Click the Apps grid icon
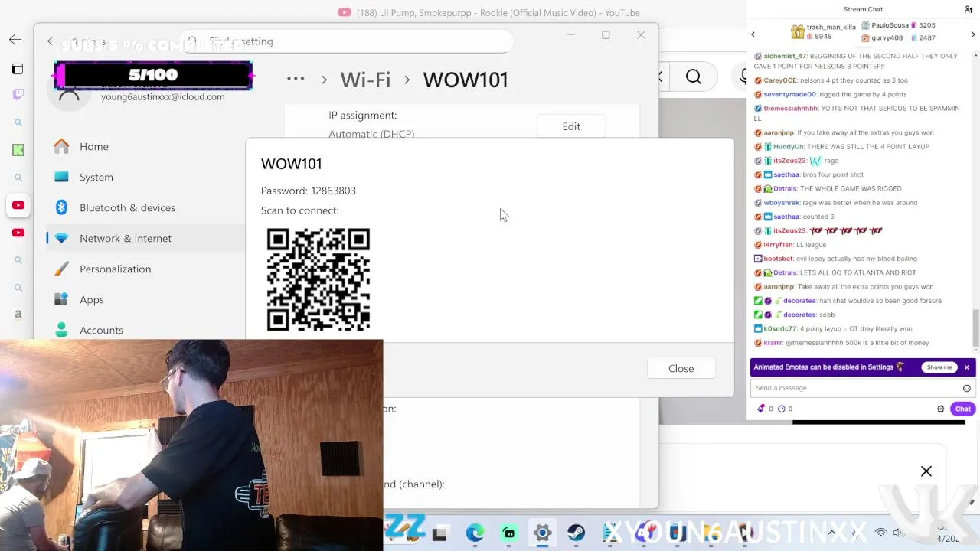The height and width of the screenshot is (551, 980). (x=61, y=299)
